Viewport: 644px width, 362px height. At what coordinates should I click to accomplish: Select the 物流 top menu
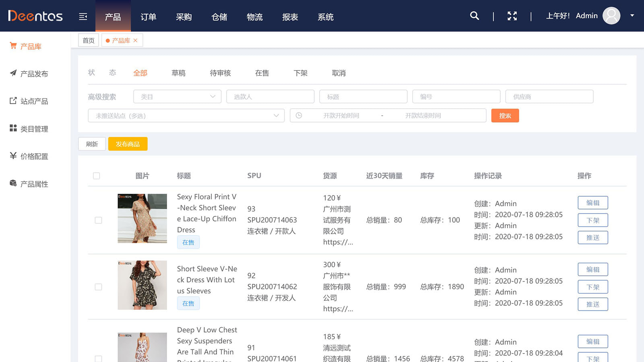pyautogui.click(x=254, y=16)
